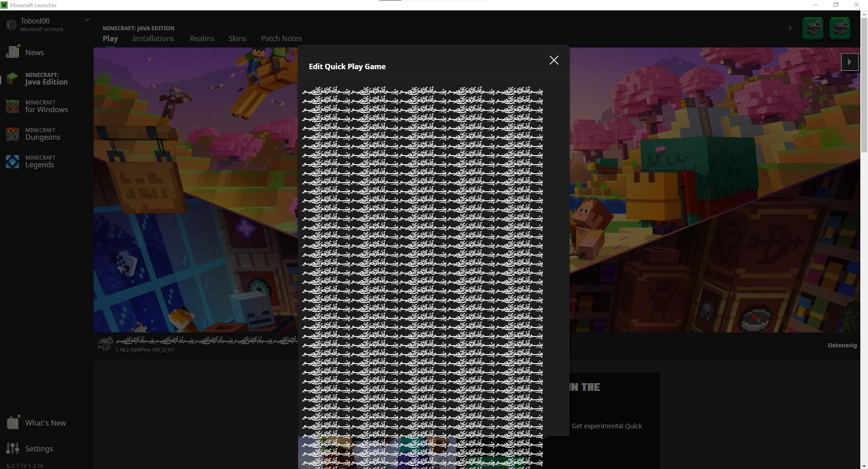The image size is (868, 469).
Task: Switch to the Installations tab
Action: (153, 38)
